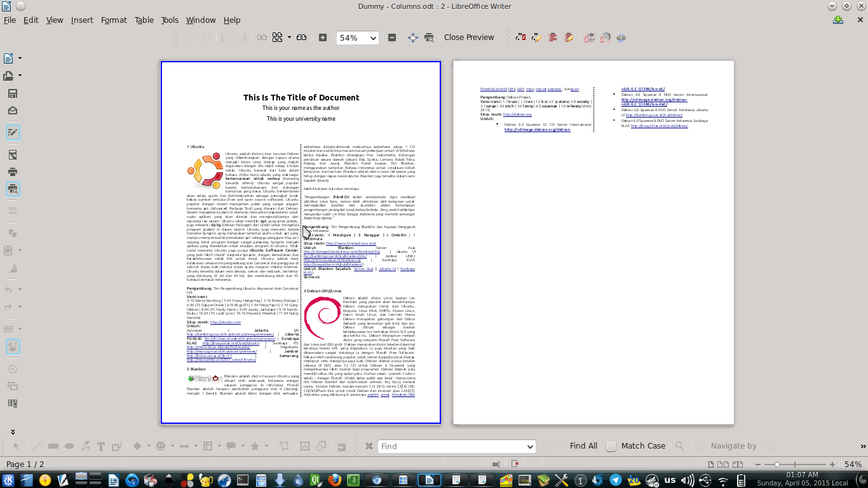Open the Edit menu
Viewport: 868px width, 488px height.
point(31,20)
